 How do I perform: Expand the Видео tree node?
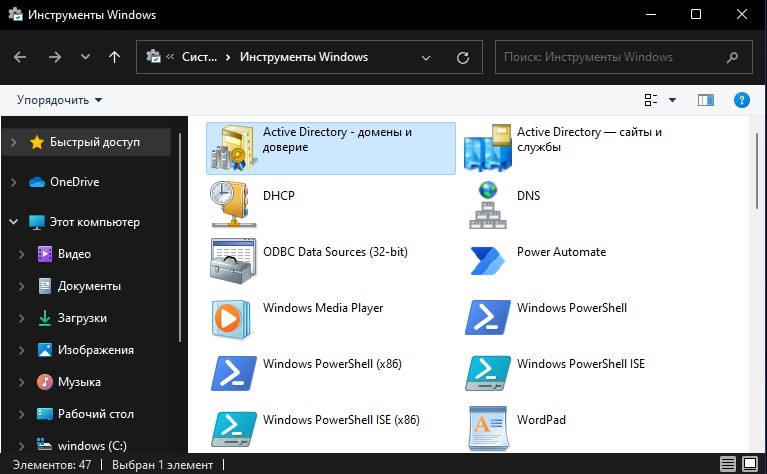22,254
